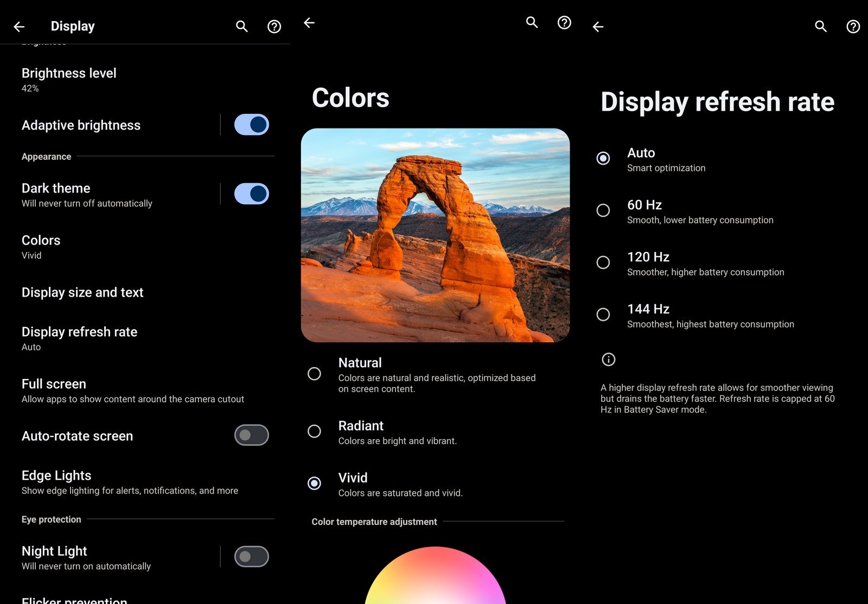Tap the 'Eye protection' section header
The image size is (868, 604).
[x=51, y=519]
